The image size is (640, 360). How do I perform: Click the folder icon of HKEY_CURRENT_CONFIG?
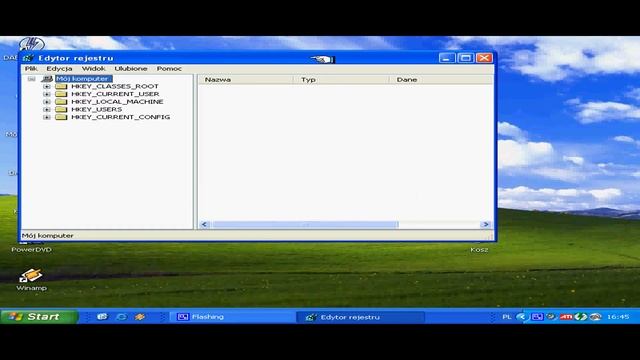point(61,117)
